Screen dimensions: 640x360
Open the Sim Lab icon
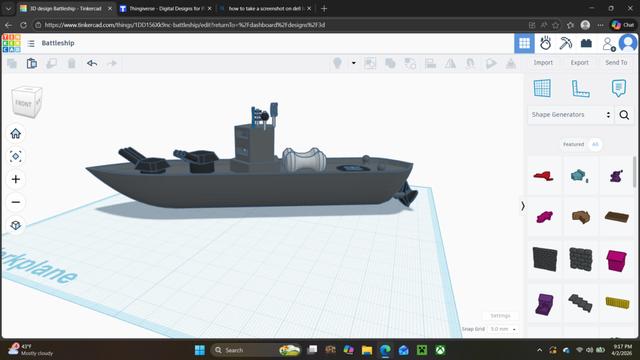[x=545, y=43]
